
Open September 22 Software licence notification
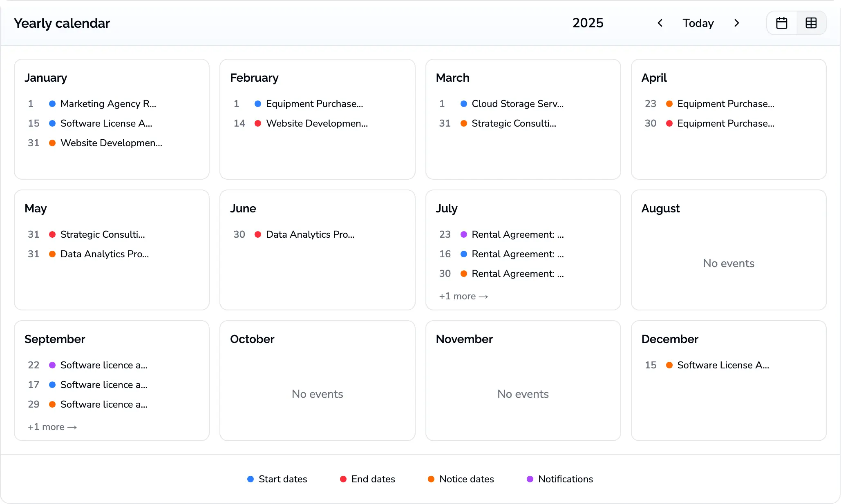104,365
